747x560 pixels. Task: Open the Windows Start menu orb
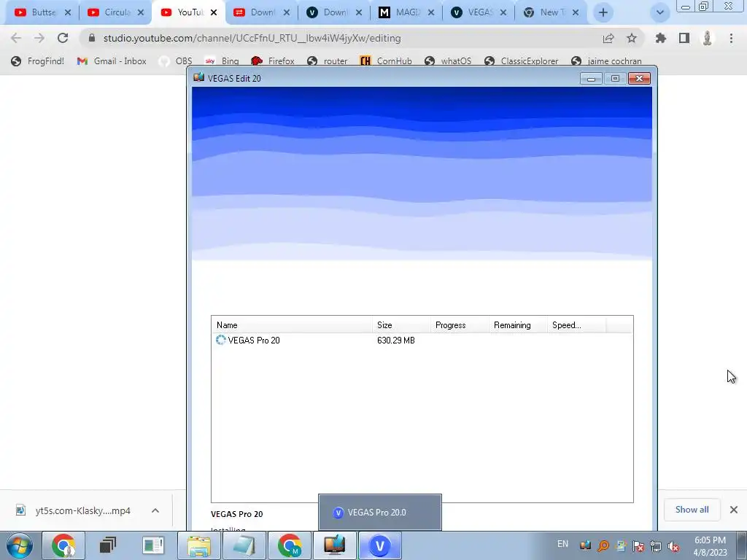coord(20,545)
